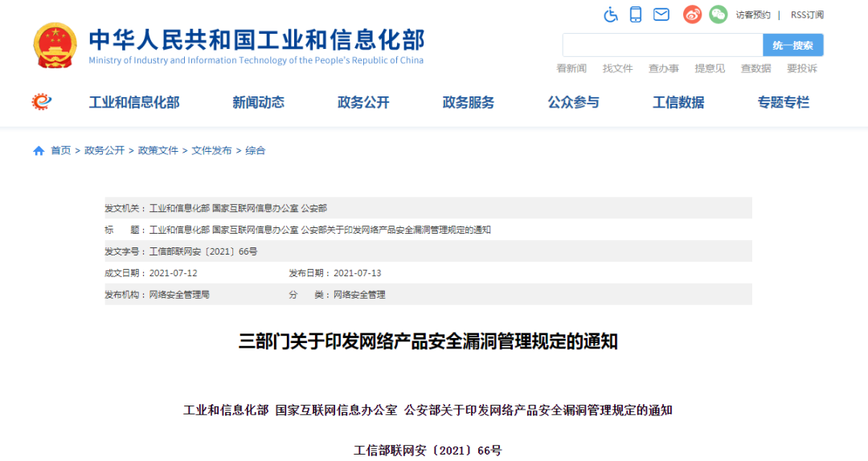
Task: Open the Weibo social icon
Action: [x=692, y=14]
